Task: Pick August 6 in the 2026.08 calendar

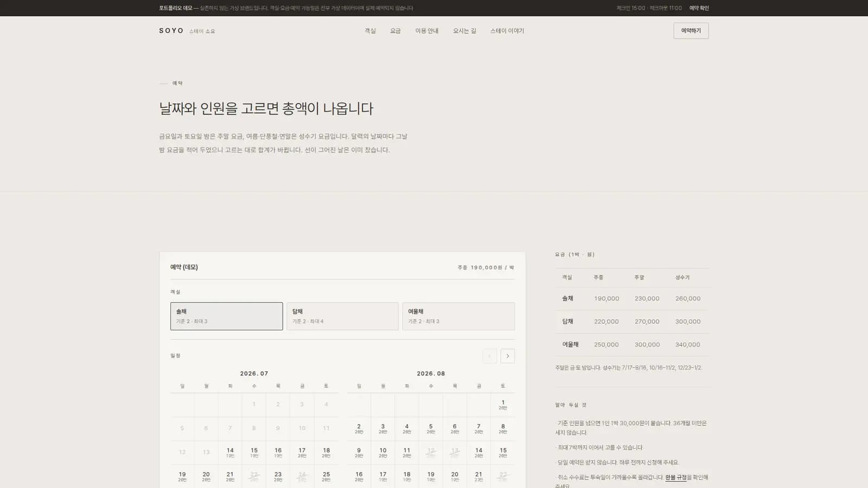Action: click(x=455, y=428)
